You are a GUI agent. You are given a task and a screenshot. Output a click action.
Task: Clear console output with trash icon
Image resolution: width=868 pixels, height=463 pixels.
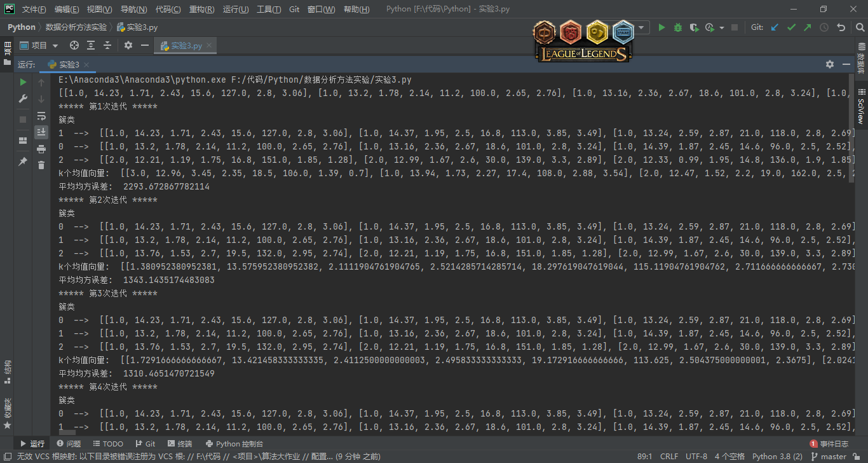click(x=41, y=165)
